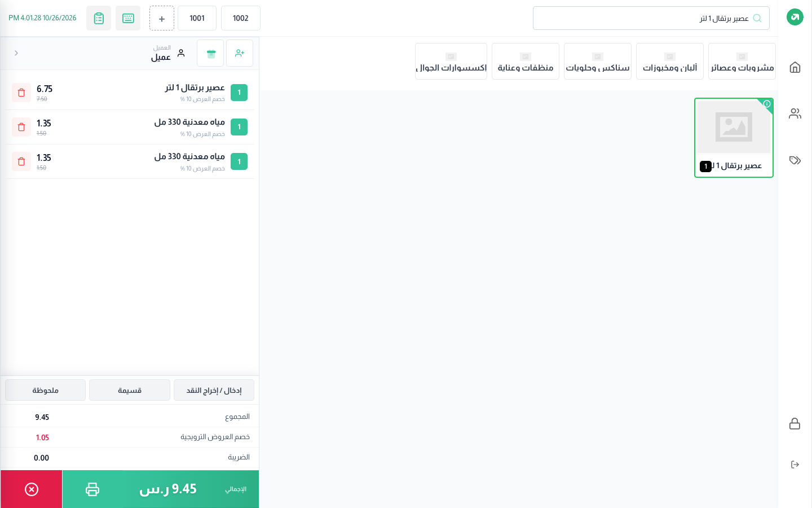Click the ملحوظة note button

[46, 390]
